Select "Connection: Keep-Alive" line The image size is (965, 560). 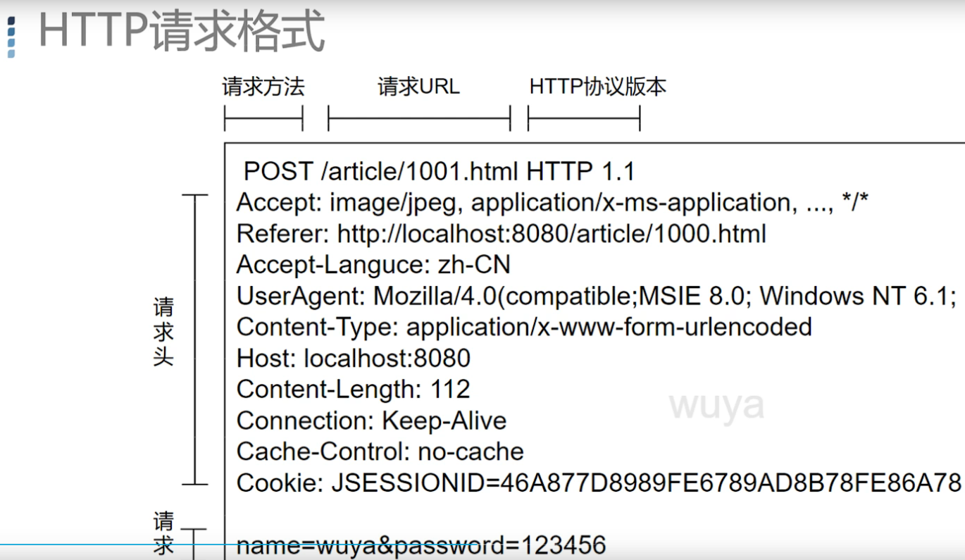pos(372,421)
